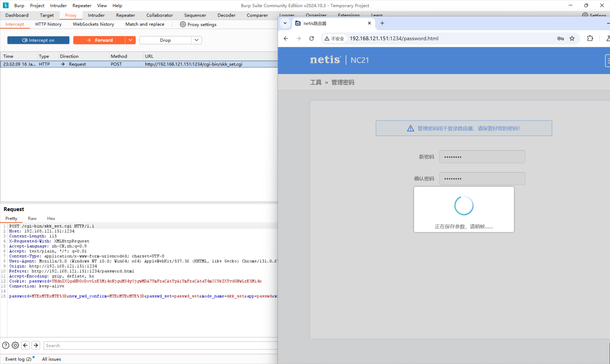Bookmark this page with star icon
This screenshot has width=610, height=364.
click(572, 39)
